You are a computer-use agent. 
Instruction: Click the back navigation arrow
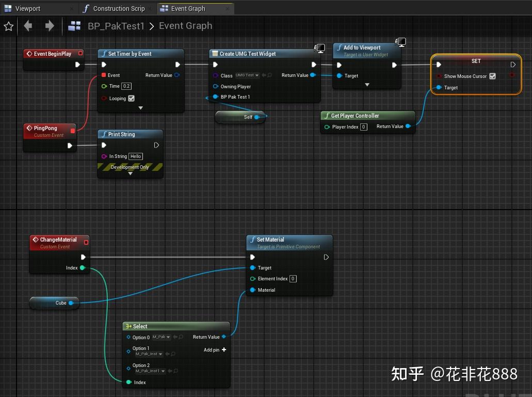[28, 26]
